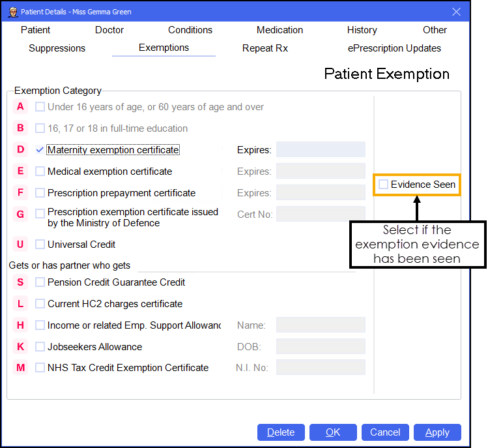Check the Universal Credit option

pos(40,245)
